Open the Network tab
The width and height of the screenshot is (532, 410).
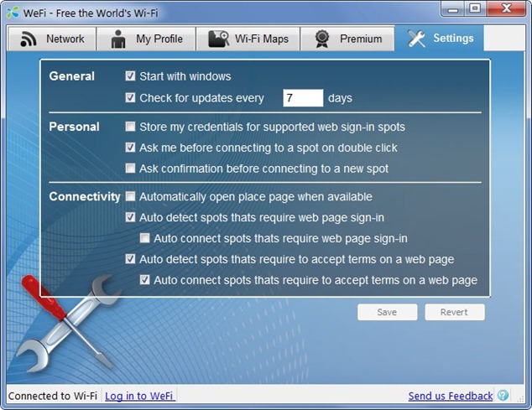pos(52,39)
